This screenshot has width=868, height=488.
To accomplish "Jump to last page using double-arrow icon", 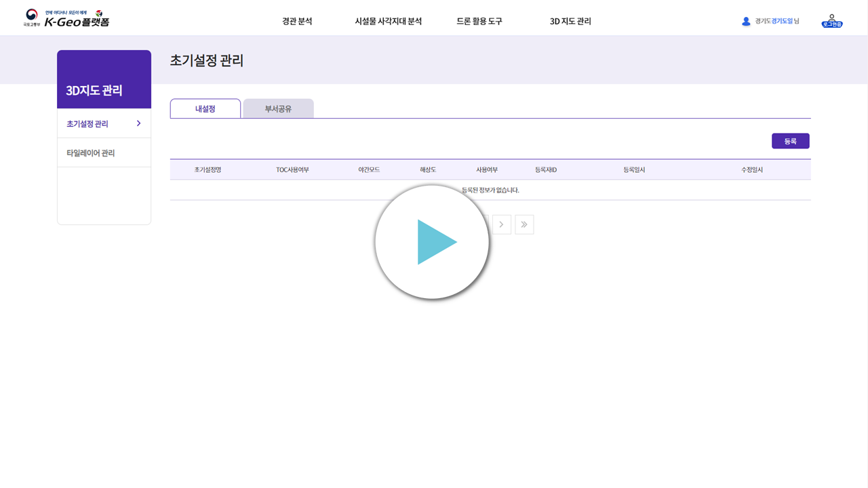I will click(524, 224).
